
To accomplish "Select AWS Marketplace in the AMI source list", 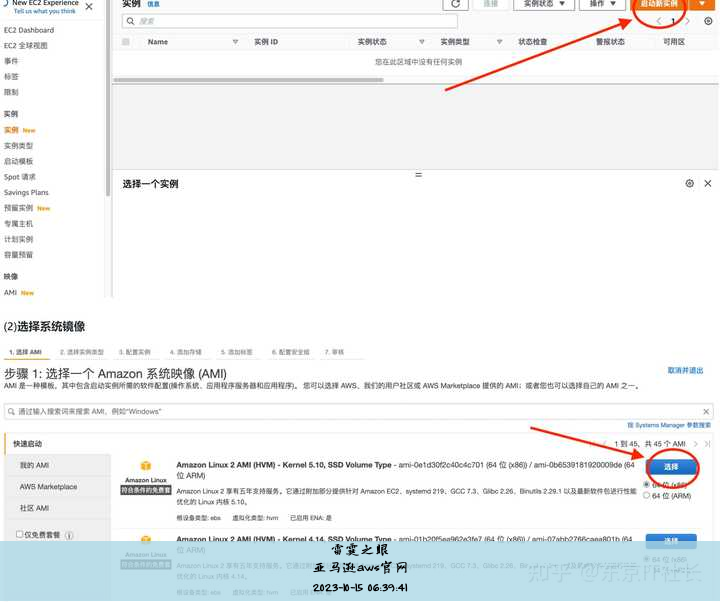I will click(48, 487).
